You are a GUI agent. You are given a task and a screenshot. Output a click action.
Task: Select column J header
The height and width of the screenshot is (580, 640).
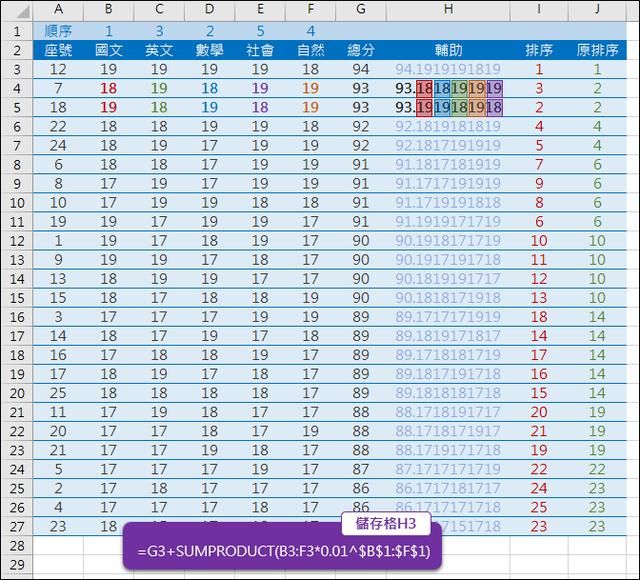597,10
